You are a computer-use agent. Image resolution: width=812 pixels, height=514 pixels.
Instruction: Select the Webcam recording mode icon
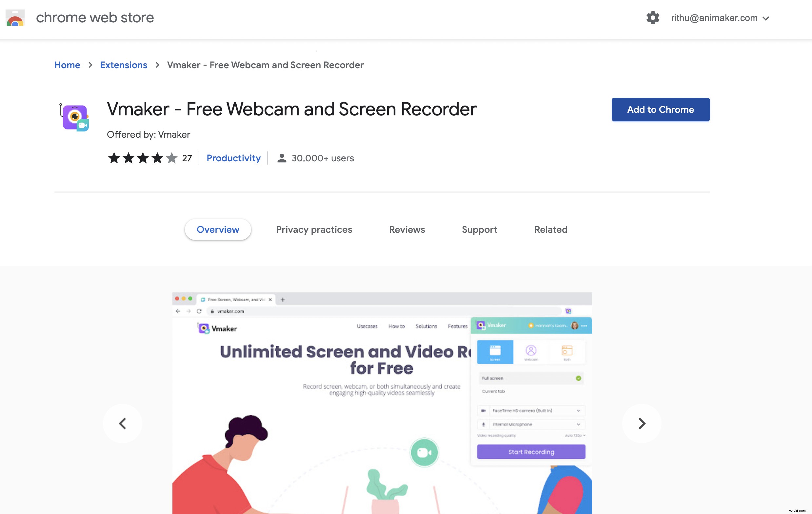coord(531,352)
